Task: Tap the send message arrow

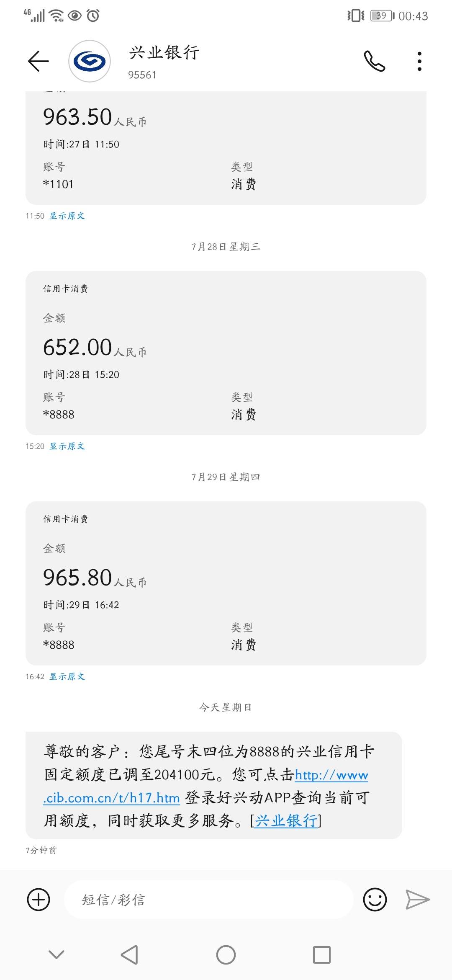Action: coord(417,899)
